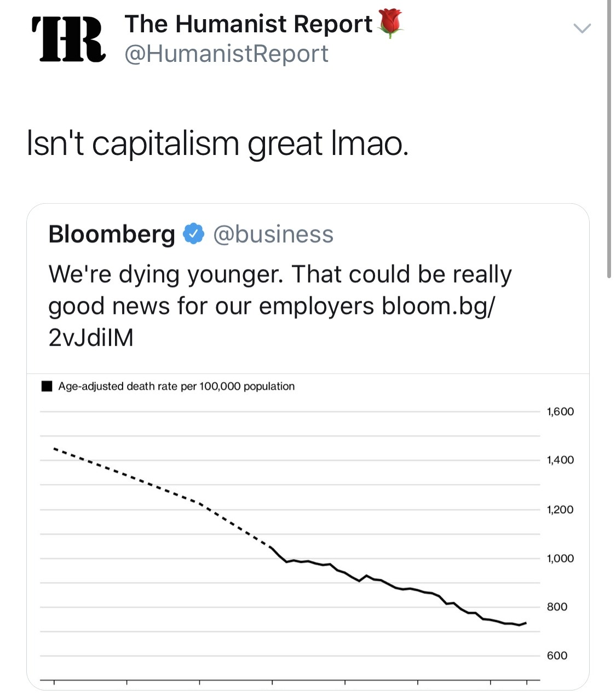Click The Humanist Report profile avatar logo
Viewport: 616px width, 696px height.
(x=69, y=38)
